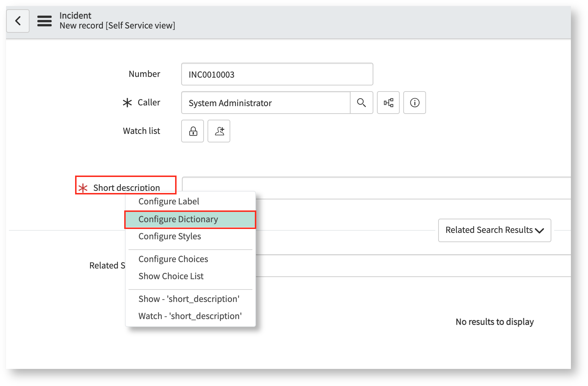The height and width of the screenshot is (386, 588).
Task: Expand the Related Search Results panel
Action: coord(494,230)
